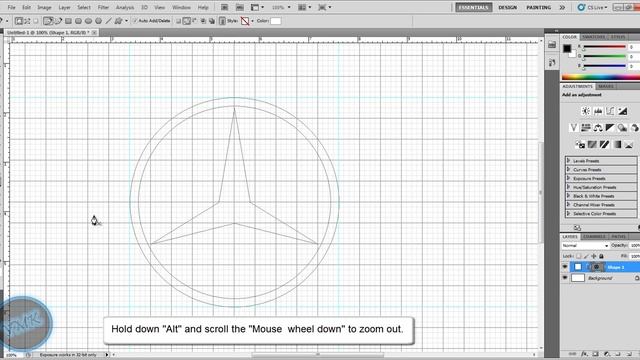Close the Untitled-1 document tab

[x=94, y=32]
